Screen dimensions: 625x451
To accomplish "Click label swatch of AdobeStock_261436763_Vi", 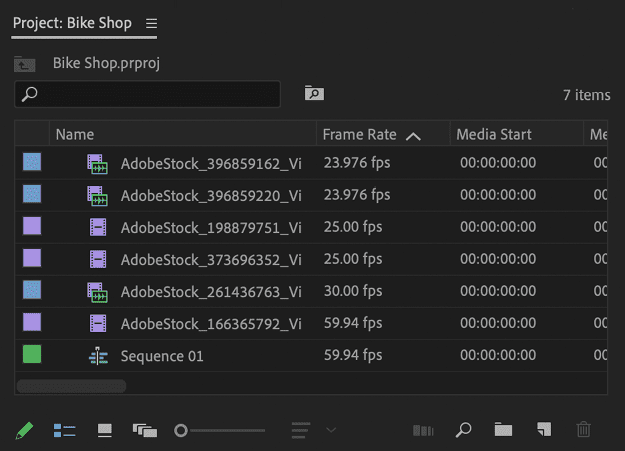I will coord(32,290).
